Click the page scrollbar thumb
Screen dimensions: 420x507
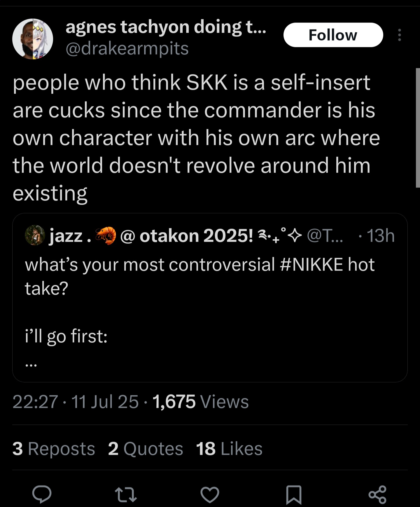click(418, 127)
